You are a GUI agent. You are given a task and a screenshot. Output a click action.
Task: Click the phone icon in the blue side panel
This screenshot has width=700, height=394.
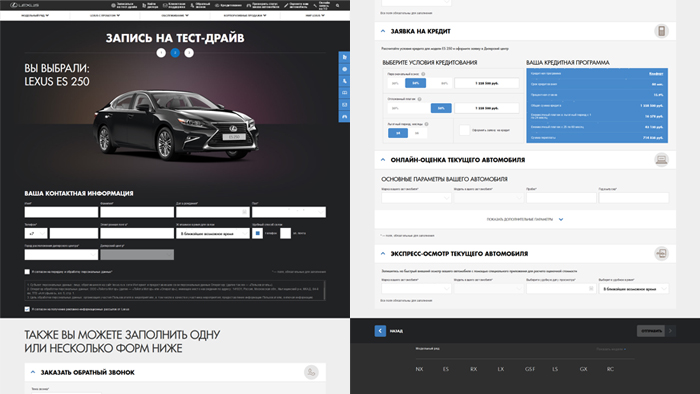tap(344, 81)
